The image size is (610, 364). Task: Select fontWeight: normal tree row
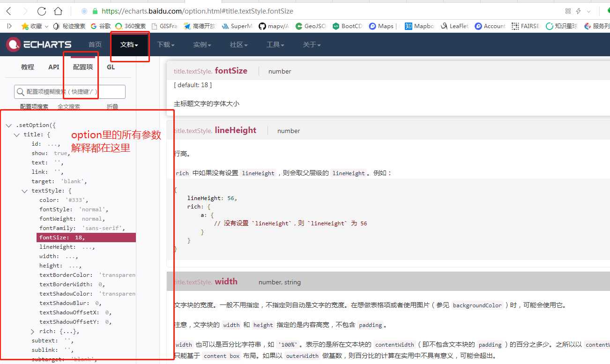click(72, 219)
